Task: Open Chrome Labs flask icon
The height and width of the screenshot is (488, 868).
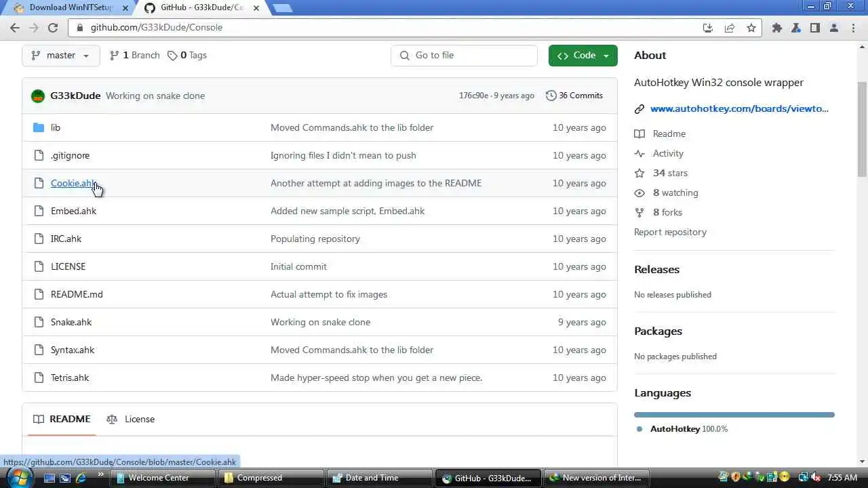Action: pyautogui.click(x=796, y=28)
